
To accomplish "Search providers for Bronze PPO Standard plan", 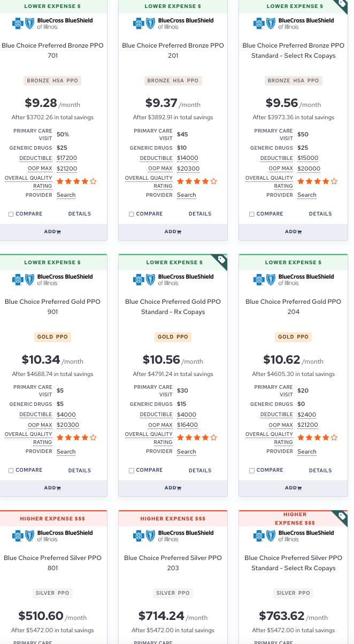I will (306, 195).
